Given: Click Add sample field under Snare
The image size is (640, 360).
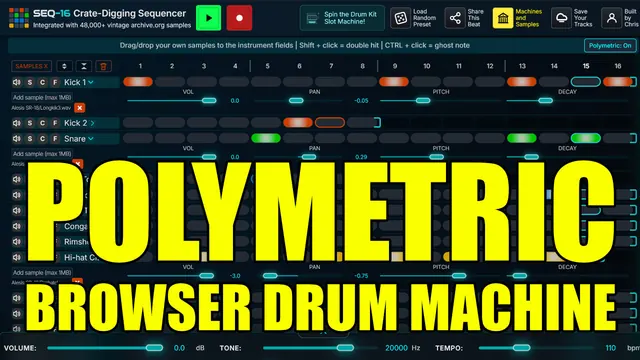Looking at the screenshot, I should click(42, 154).
